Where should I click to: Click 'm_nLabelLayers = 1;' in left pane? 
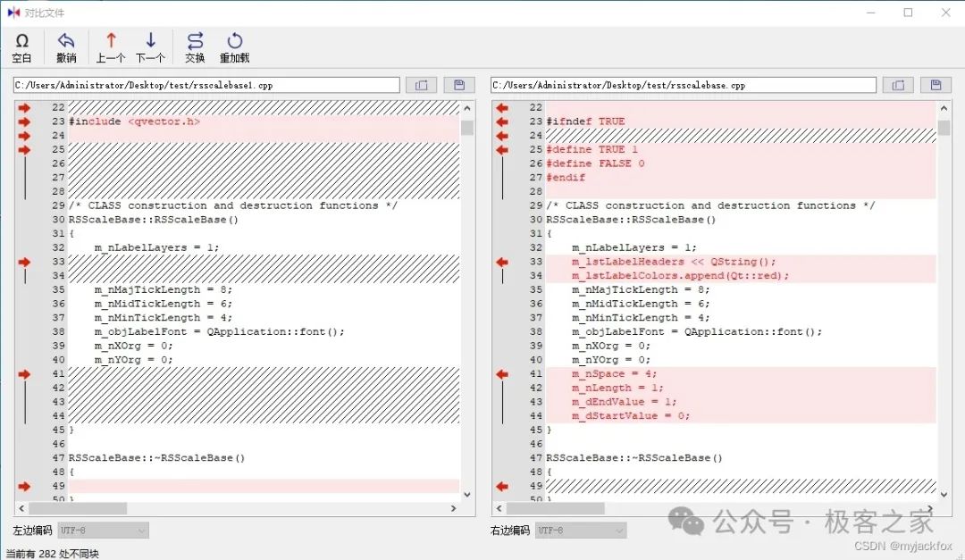pos(156,248)
